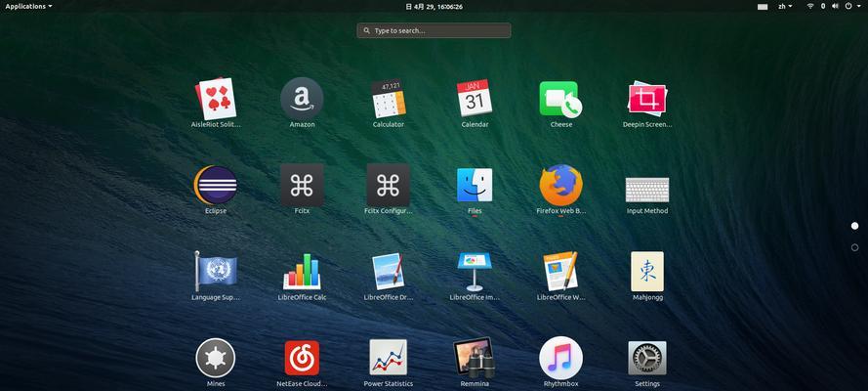Open the Mines game icon
Image resolution: width=868 pixels, height=391 pixels.
click(x=216, y=358)
